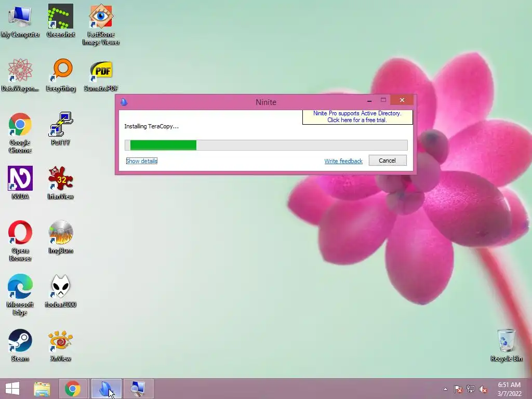Open the clock showing 6:51 AM
Screen dimensions: 532x399
[x=509, y=389]
